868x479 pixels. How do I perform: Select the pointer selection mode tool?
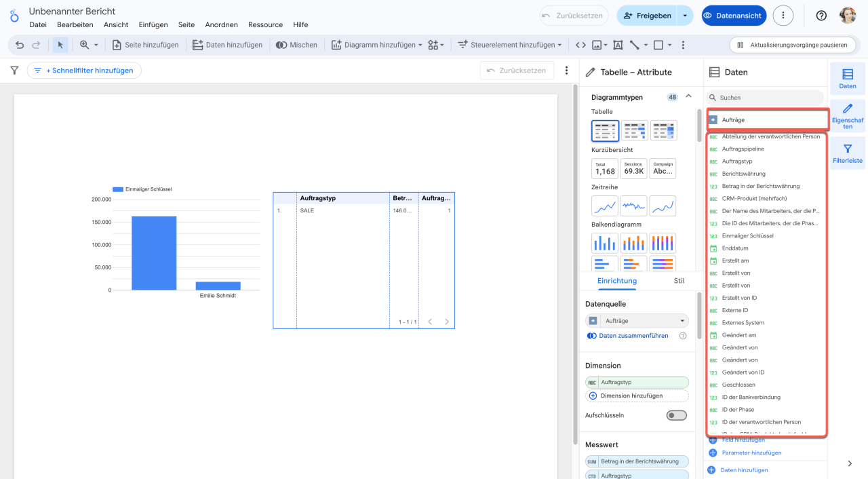pyautogui.click(x=60, y=45)
